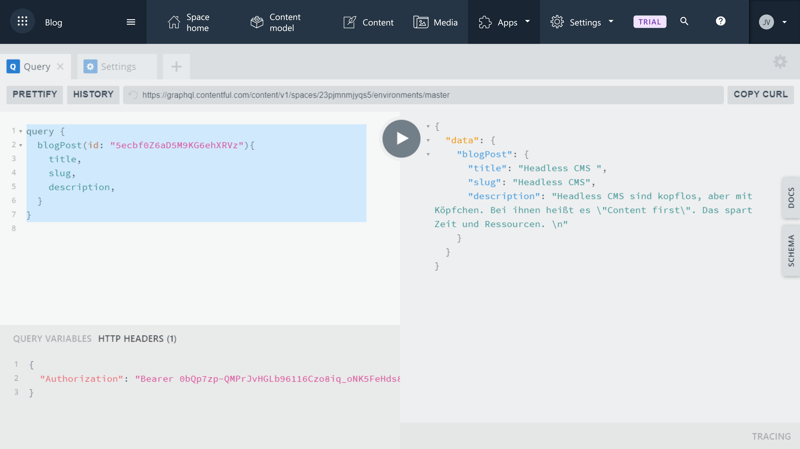
Task: Select the HTTP HEADERS (1) panel
Action: click(137, 338)
